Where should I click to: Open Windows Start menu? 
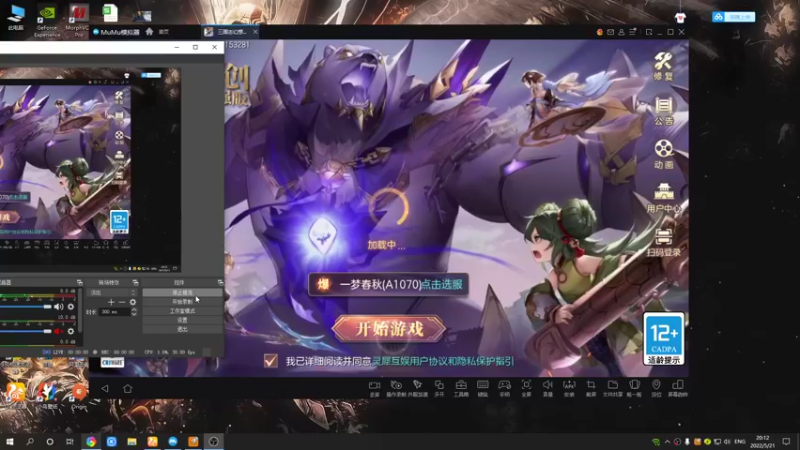pos(9,441)
